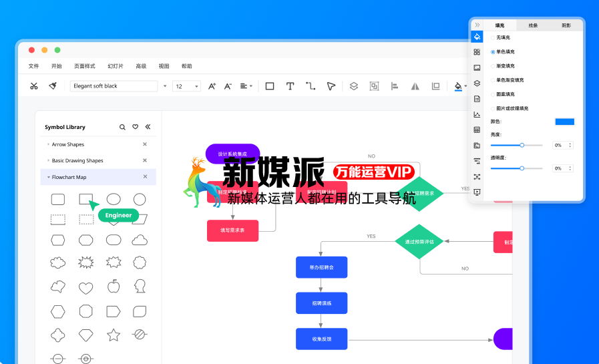The image size is (599, 364).
Task: Open the chart panel icon in sidebar
Action: pyautogui.click(x=477, y=115)
